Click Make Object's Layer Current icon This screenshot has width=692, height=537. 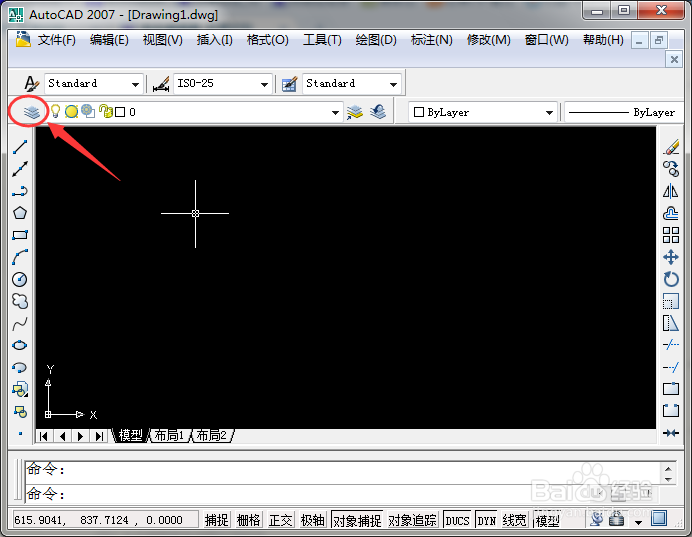click(354, 112)
